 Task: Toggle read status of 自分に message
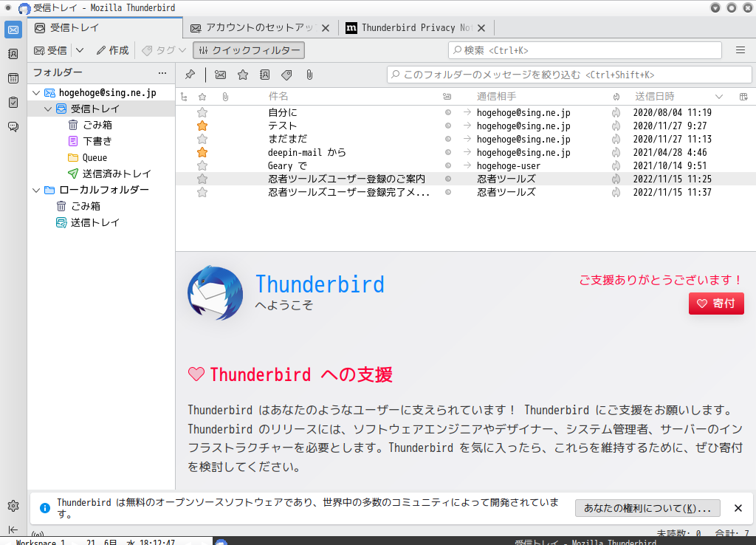point(448,112)
